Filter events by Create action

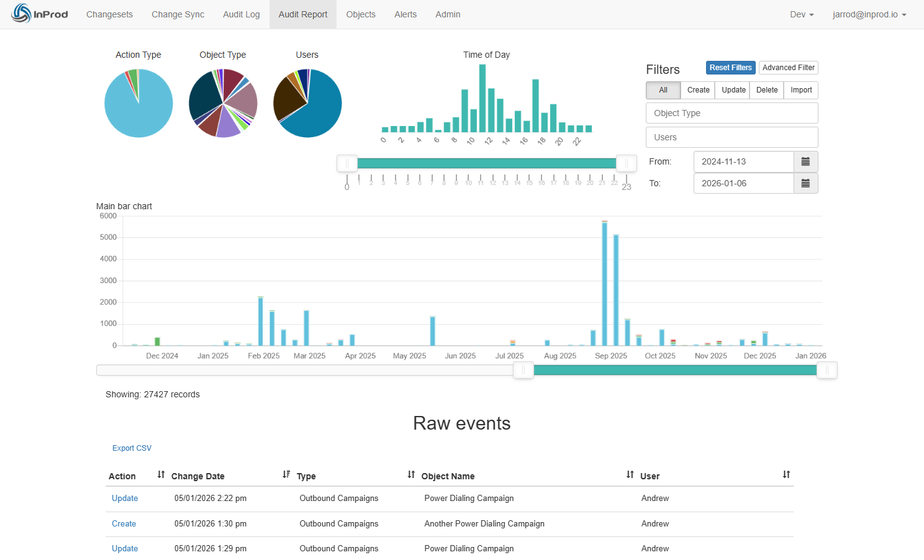click(x=698, y=90)
